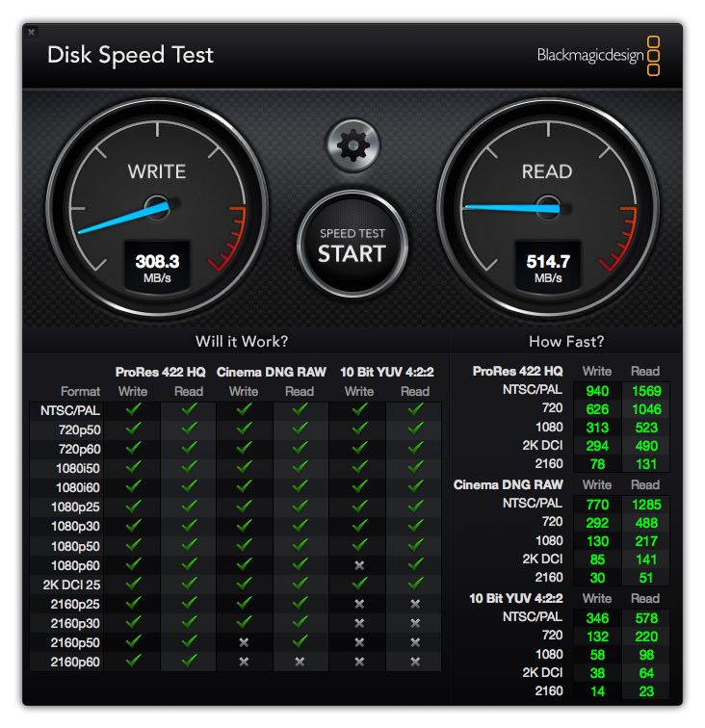
Task: Click the READ speed gauge dial
Action: (x=548, y=208)
